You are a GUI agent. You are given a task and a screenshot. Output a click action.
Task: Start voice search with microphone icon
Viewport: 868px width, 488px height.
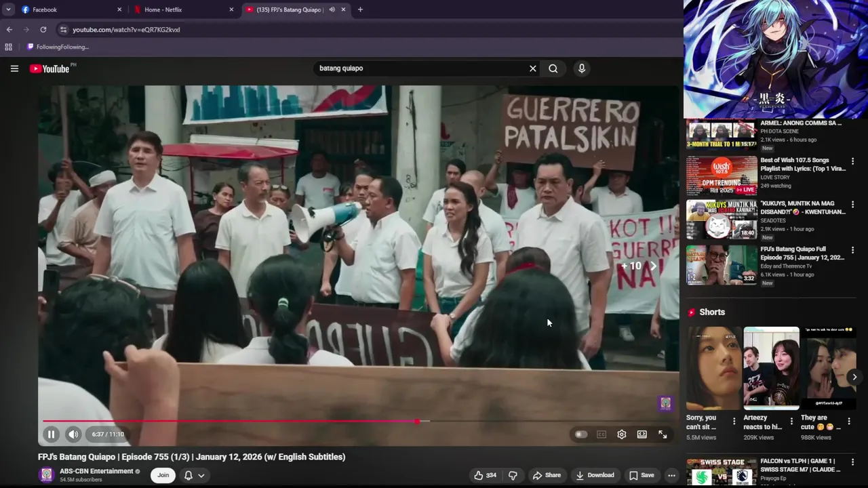(x=581, y=68)
